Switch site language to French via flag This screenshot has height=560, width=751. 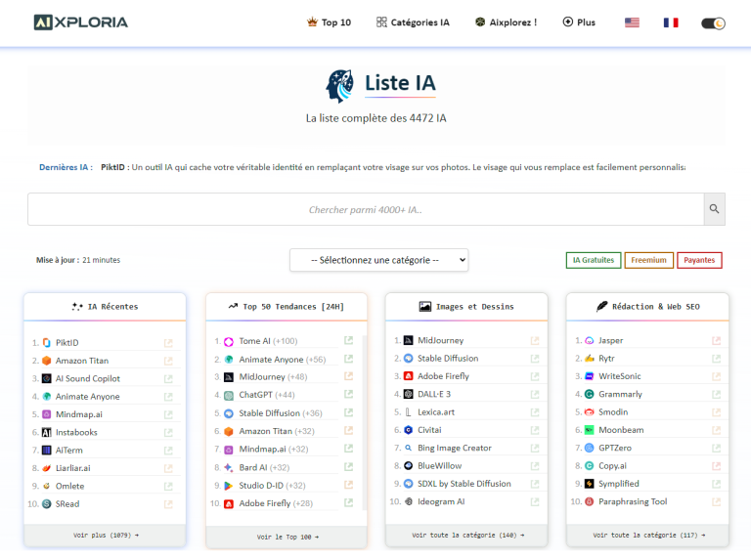pyautogui.click(x=671, y=22)
